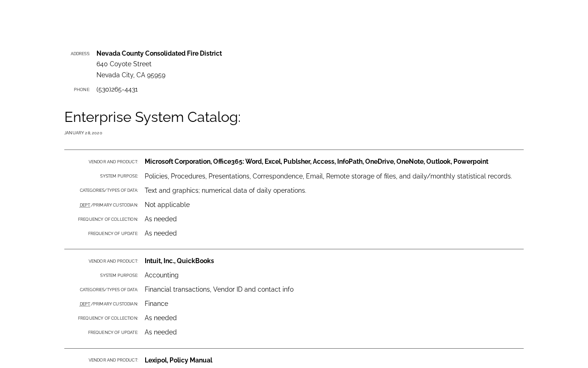Click the 'Policies, Procedures, Presentations' system purpose text
This screenshot has width=588, height=368.
point(328,176)
